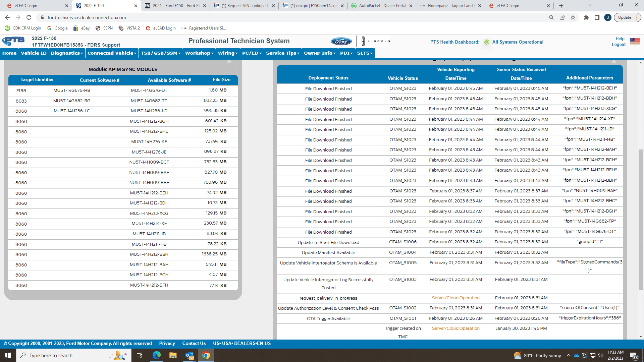Close the OTA update status log panel
The height and width of the screenshot is (362, 644).
(613, 61)
